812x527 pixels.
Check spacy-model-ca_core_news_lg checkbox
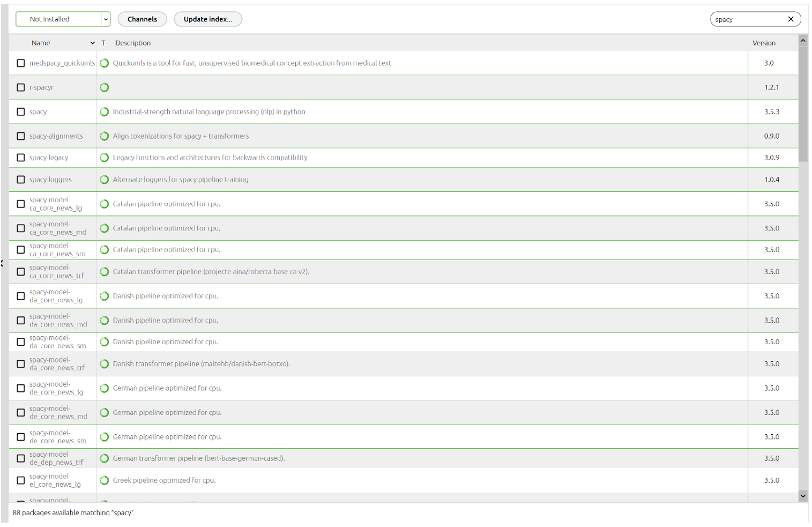pos(21,204)
